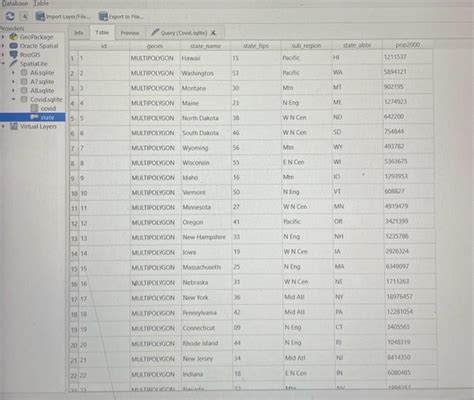Open the SQL Window toolbar icon
Viewport: 474px width, 400px height.
point(25,16)
